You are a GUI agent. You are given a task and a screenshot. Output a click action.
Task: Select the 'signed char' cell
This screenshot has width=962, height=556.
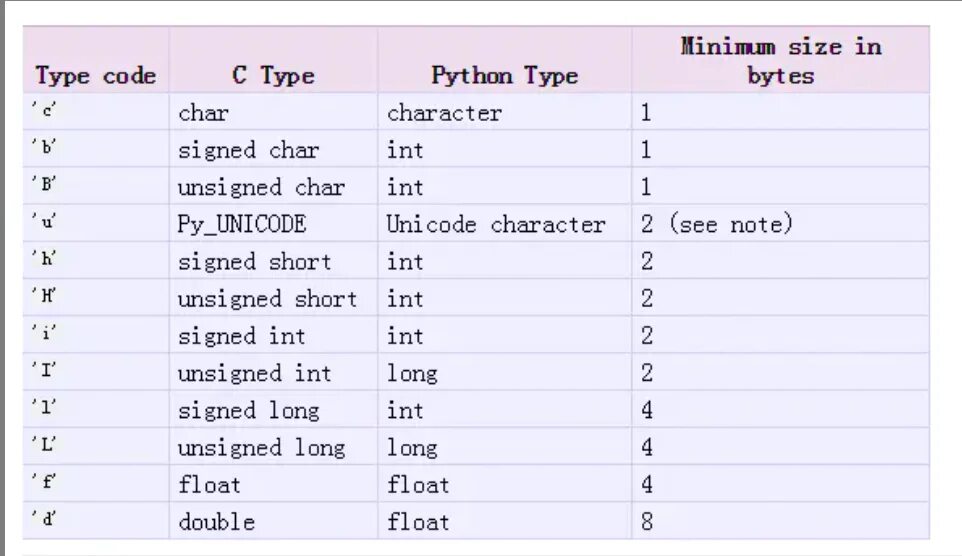coord(274,149)
